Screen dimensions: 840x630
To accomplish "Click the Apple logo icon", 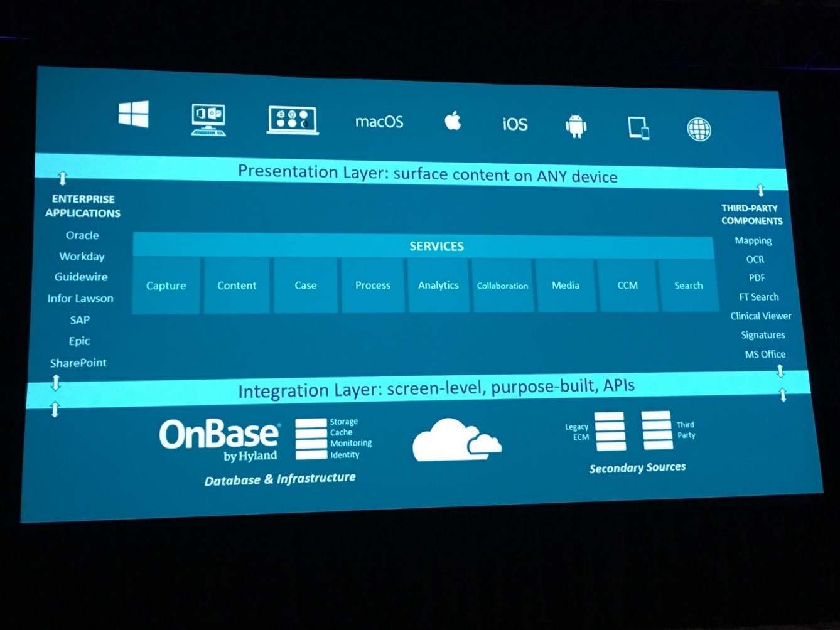I will (453, 120).
